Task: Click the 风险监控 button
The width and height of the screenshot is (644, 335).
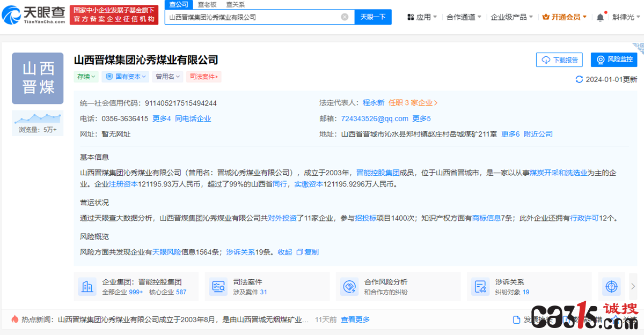Action: click(x=614, y=59)
